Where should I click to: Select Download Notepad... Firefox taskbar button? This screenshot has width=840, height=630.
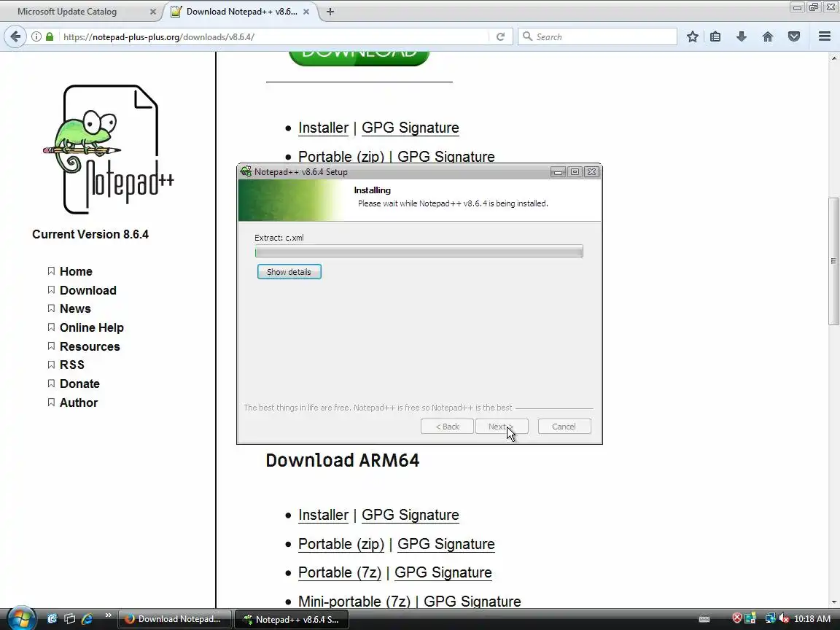point(175,619)
